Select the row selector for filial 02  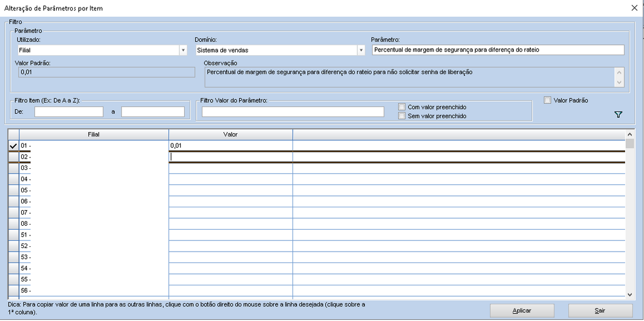[x=14, y=157]
